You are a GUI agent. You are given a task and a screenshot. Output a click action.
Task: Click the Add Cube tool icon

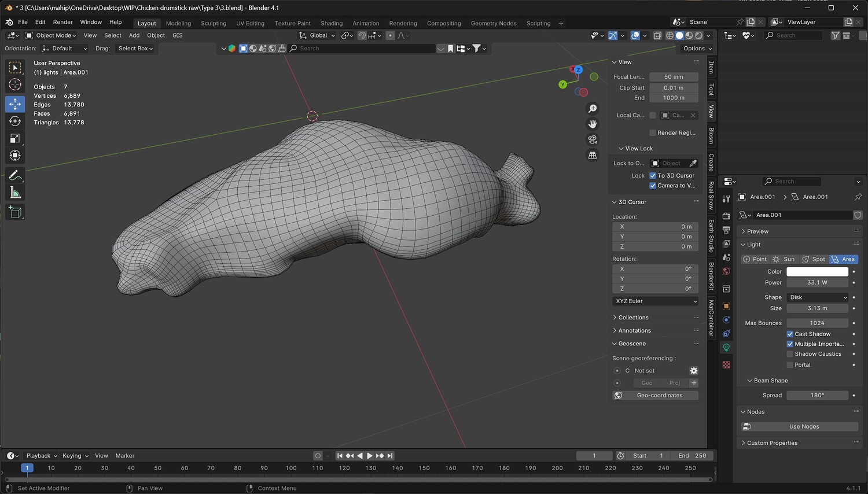(x=15, y=212)
